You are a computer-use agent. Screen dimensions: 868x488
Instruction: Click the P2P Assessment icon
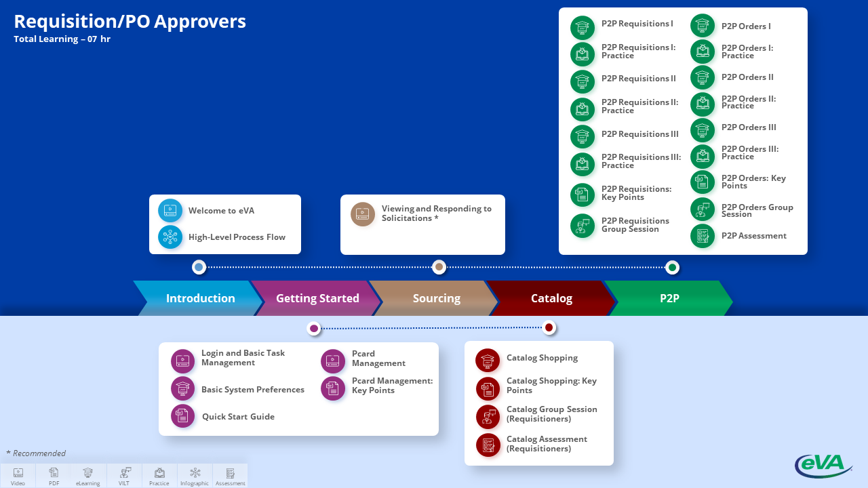tap(703, 236)
